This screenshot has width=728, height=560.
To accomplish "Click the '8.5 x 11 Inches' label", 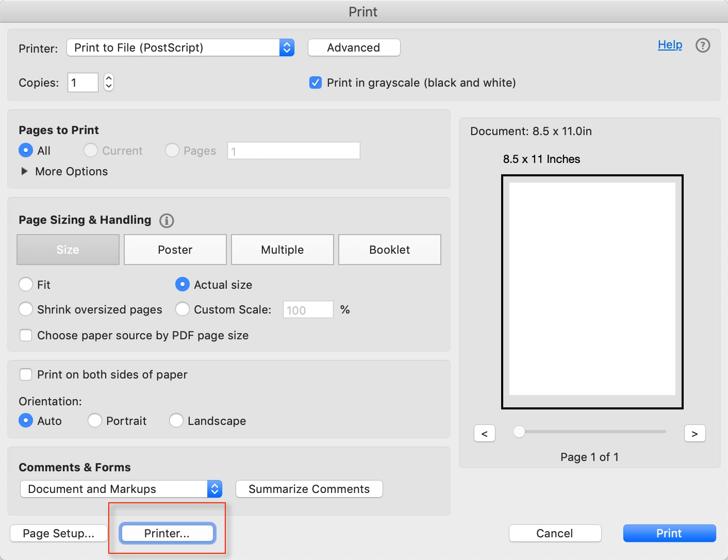I will click(x=541, y=159).
